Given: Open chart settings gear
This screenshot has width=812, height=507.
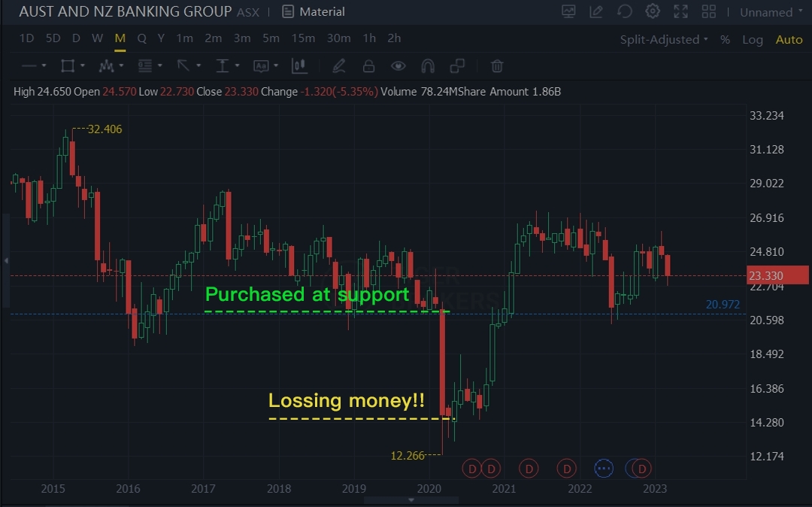Looking at the screenshot, I should tap(653, 11).
